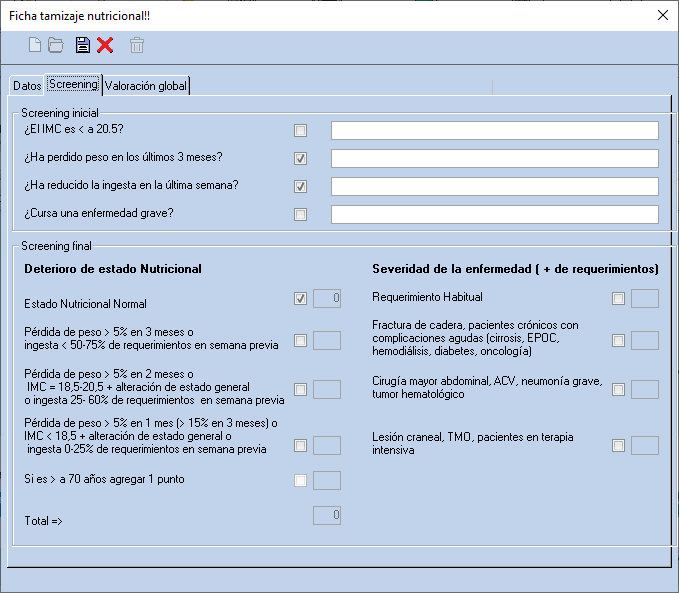
Task: Click the text field beside IMC question
Action: [x=495, y=130]
